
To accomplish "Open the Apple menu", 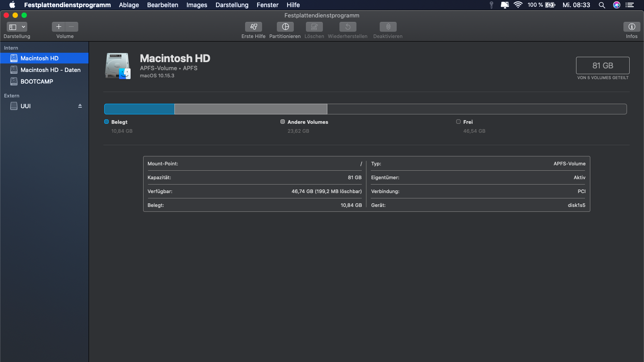I will [12, 5].
